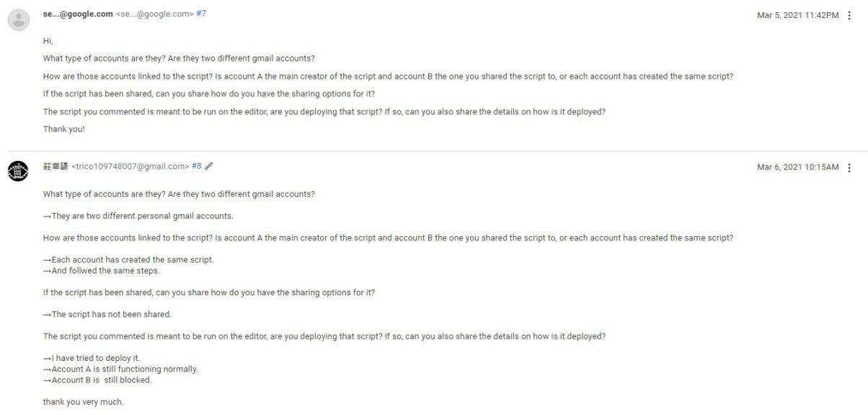The image size is (868, 415).
Task: Click the 'thank you very much.' closing line
Action: coord(84,402)
